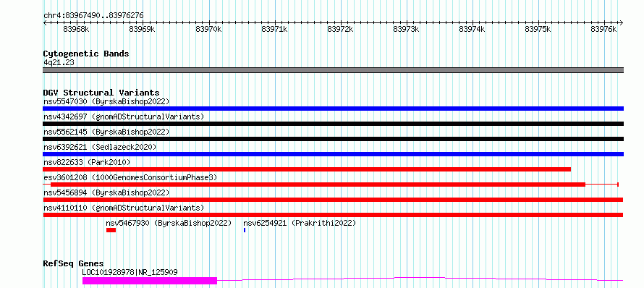Image resolution: width=644 pixels, height=288 pixels.
Task: Open nsv4342697 (gnomADStructuralVariants) label
Action: pyautogui.click(x=124, y=117)
